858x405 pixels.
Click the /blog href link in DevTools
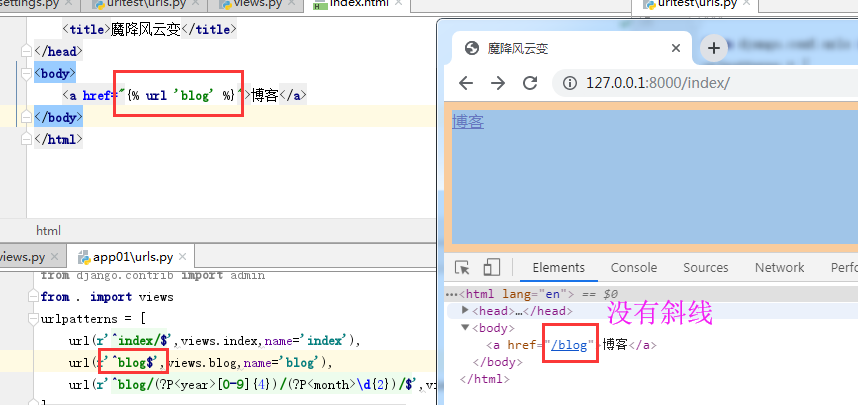coord(569,345)
